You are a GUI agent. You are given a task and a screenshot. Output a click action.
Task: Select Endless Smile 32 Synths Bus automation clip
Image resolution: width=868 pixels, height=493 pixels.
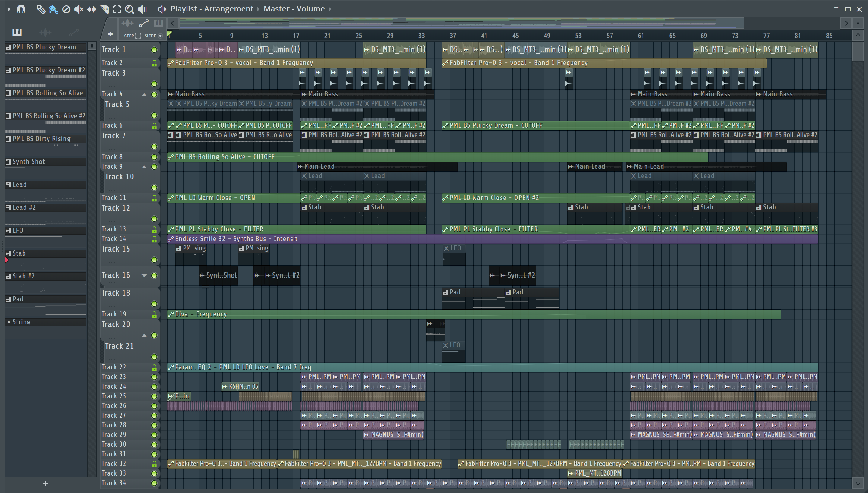(x=492, y=239)
